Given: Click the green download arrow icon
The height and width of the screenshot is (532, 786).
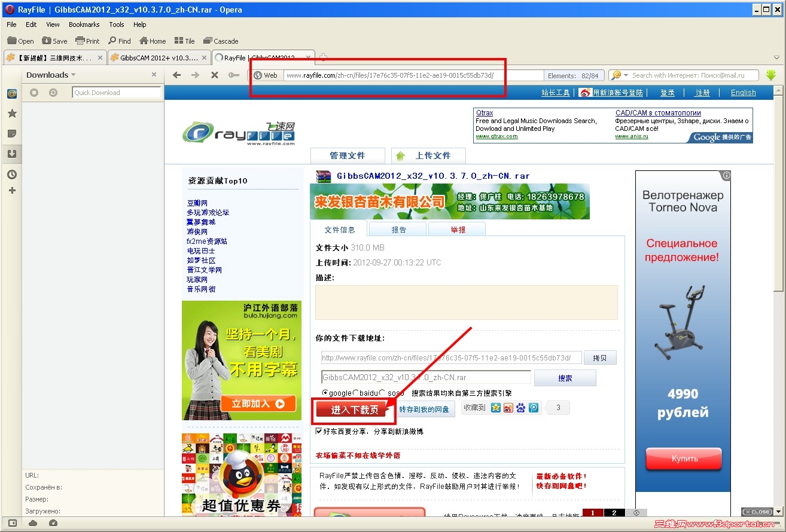Looking at the screenshot, I should click(x=771, y=75).
